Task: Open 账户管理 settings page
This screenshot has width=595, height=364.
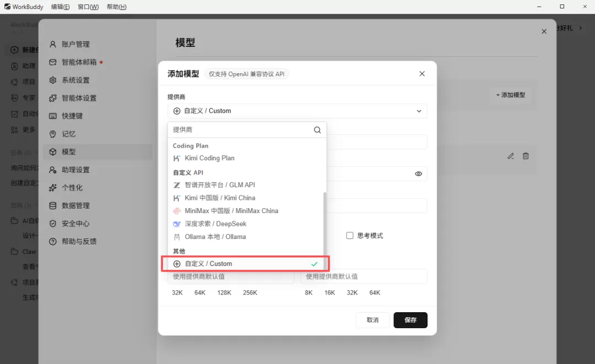Action: pyautogui.click(x=98, y=45)
